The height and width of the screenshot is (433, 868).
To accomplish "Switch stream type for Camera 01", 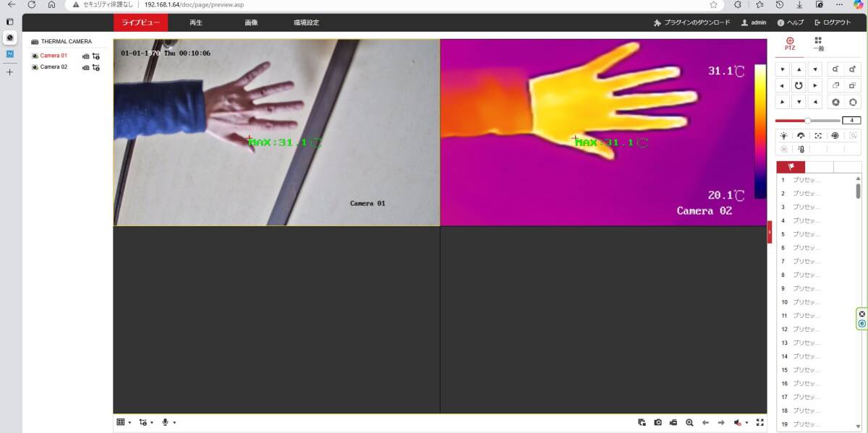I will [x=96, y=56].
